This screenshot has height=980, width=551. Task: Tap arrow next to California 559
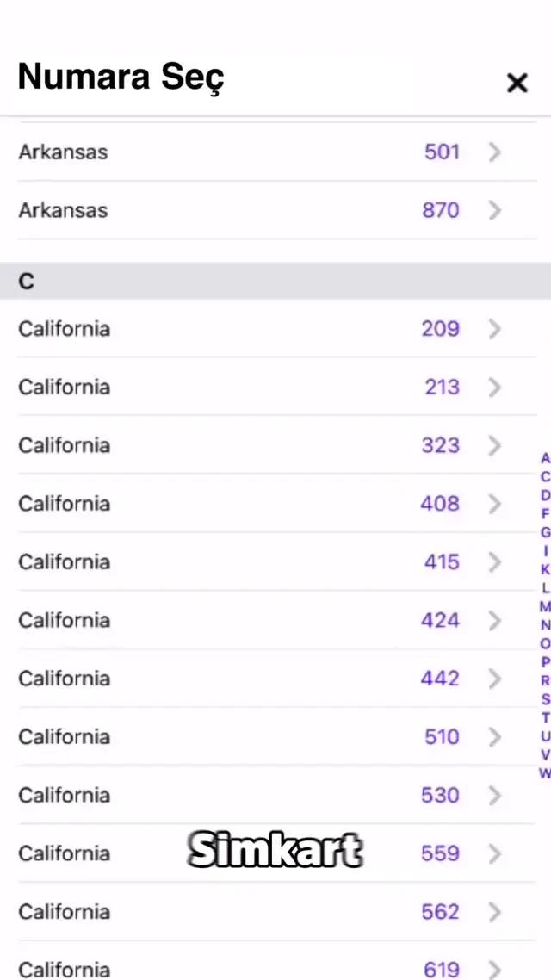[x=494, y=853]
